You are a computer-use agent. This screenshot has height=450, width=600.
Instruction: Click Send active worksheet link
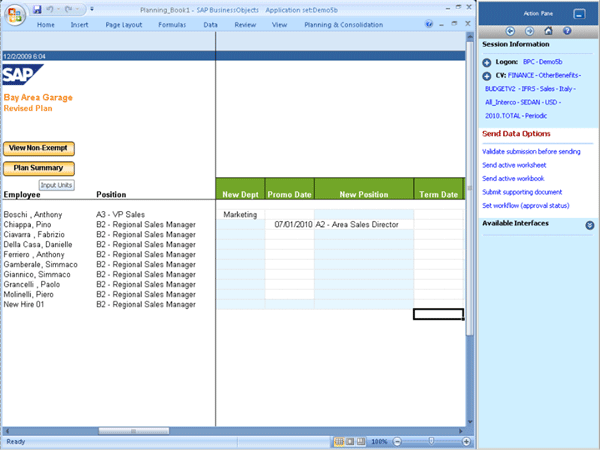(x=514, y=165)
